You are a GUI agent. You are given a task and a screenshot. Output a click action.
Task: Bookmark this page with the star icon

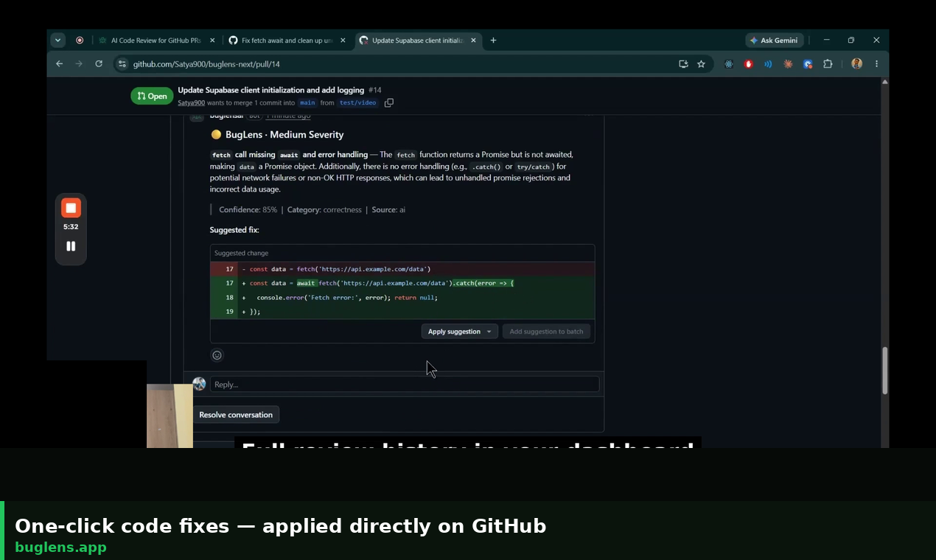(x=701, y=64)
